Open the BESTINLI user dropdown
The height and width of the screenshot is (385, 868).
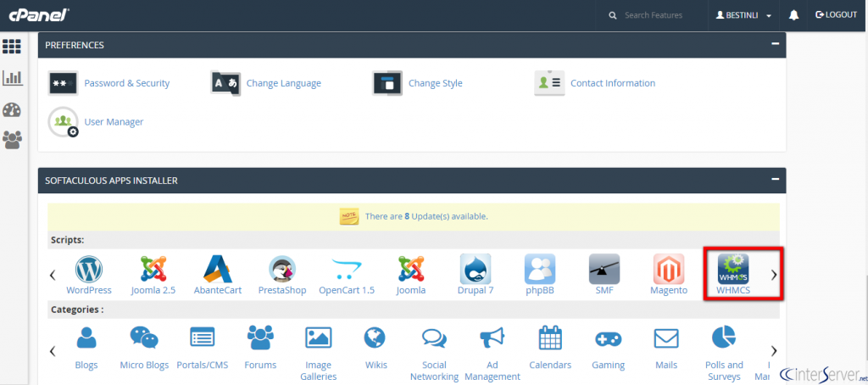pos(743,15)
